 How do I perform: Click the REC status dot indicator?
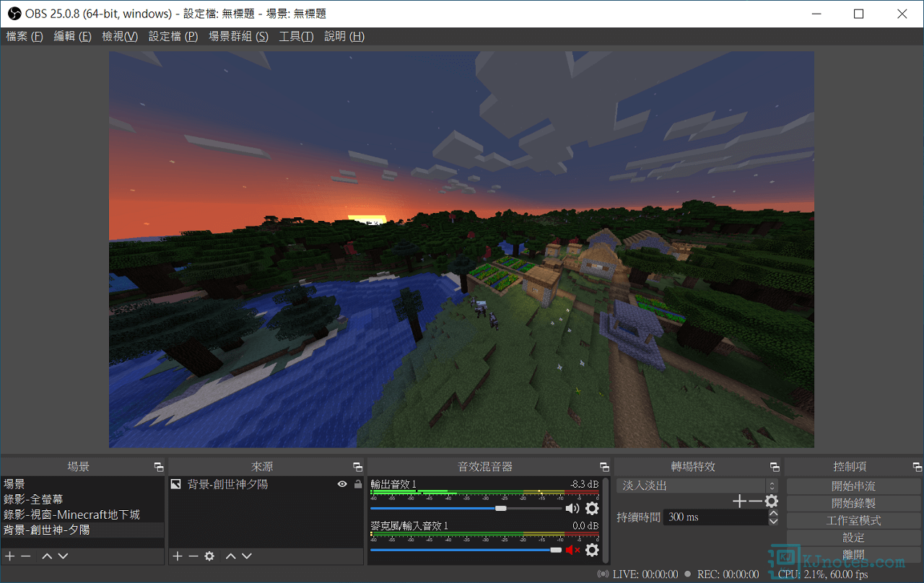point(688,574)
